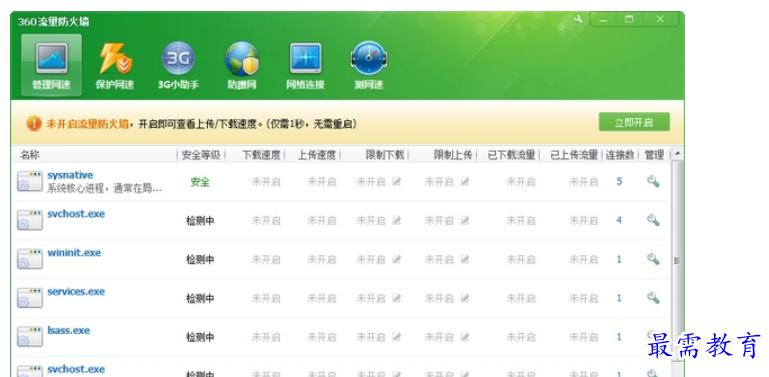Edit upload limit for sysnative
The width and height of the screenshot is (769, 377).
[x=464, y=181]
